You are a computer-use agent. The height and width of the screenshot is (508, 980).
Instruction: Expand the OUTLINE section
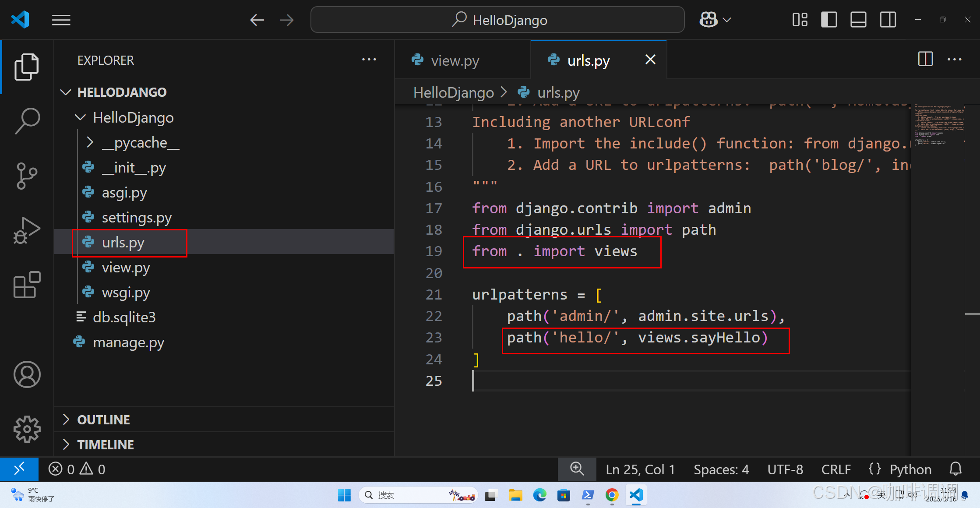pos(103,420)
